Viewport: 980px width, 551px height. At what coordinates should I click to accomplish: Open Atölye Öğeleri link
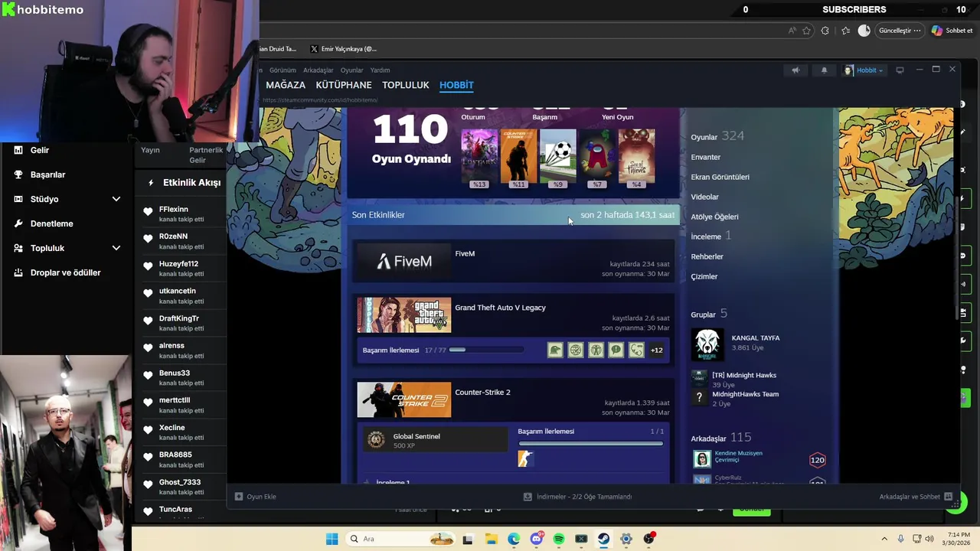(715, 217)
